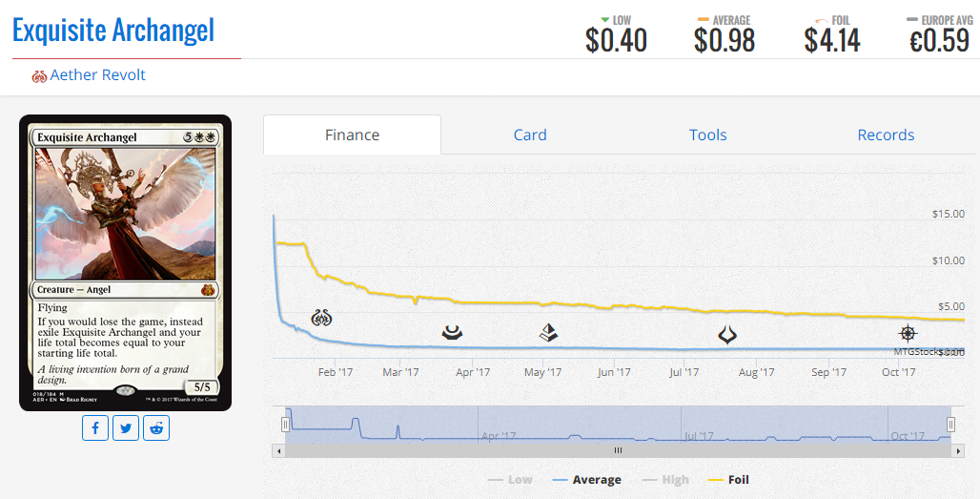
Task: Click the FOIL price $4.14
Action: point(832,41)
